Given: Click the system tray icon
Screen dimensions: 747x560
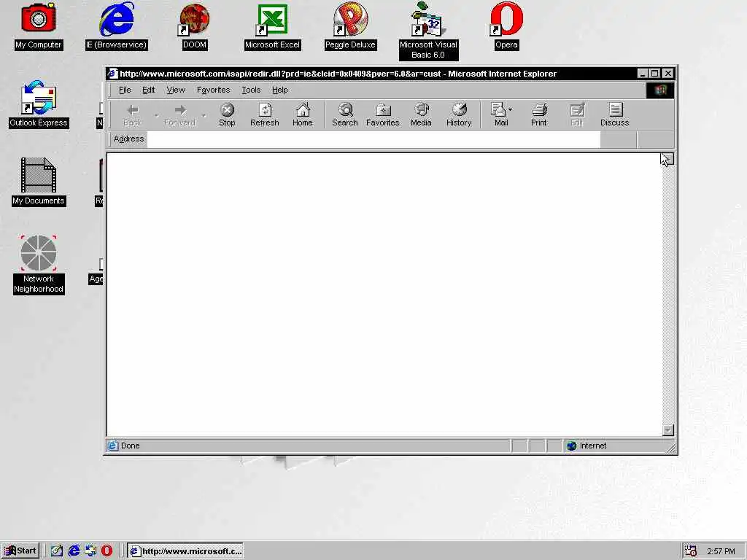Looking at the screenshot, I should 690,551.
